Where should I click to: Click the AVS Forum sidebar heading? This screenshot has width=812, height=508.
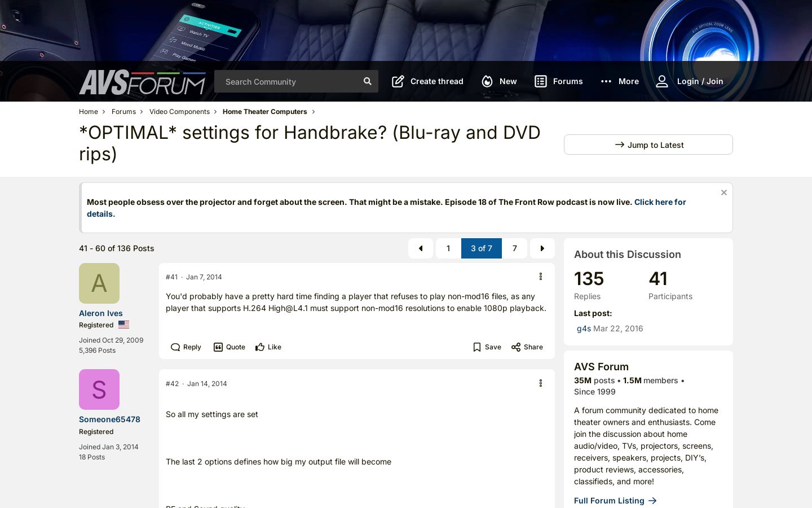point(601,367)
